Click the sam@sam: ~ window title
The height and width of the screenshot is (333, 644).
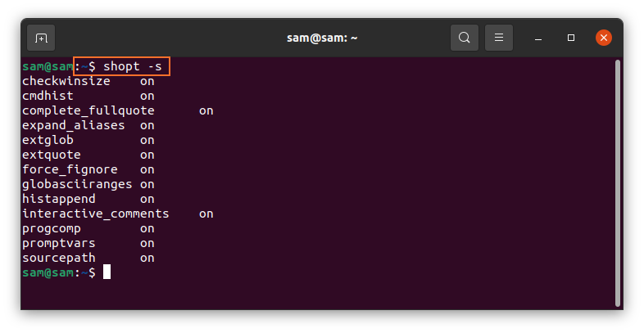tap(321, 38)
